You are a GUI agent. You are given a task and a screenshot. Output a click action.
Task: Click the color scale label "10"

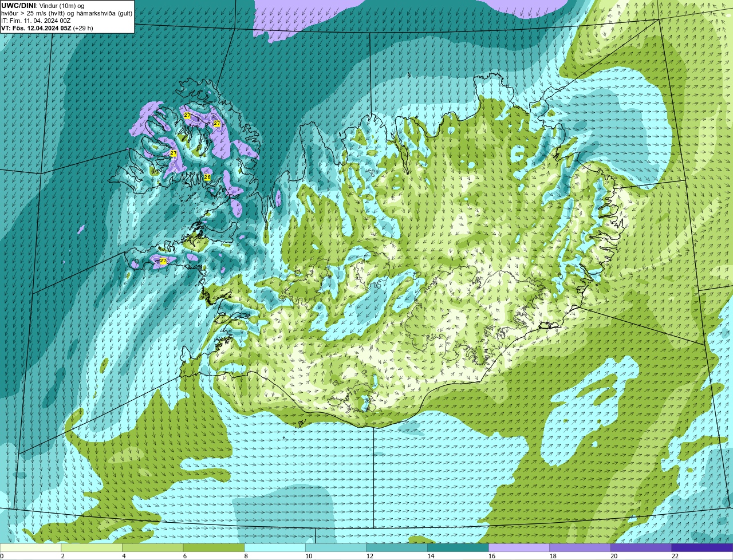tap(309, 556)
